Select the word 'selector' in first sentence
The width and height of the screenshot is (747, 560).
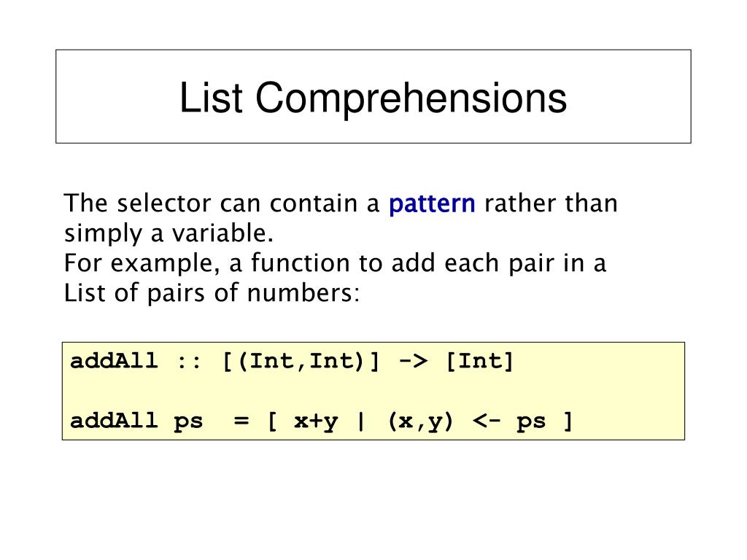164,203
